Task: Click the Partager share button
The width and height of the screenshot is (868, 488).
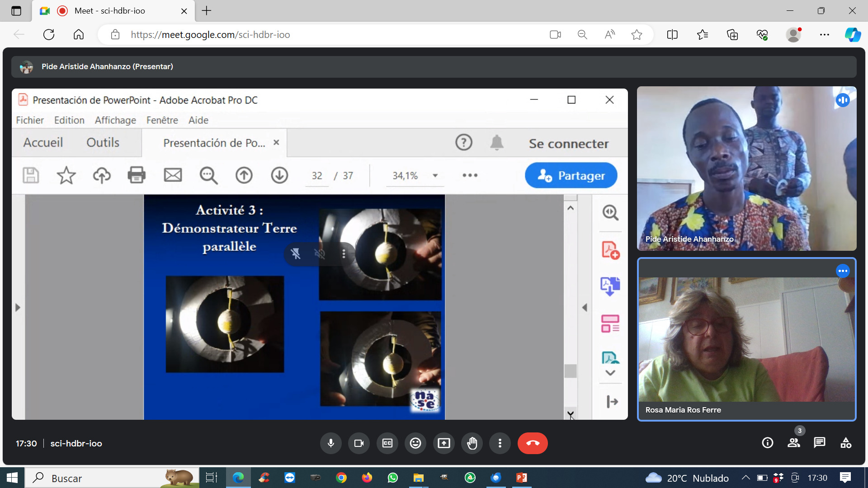Action: click(x=571, y=175)
